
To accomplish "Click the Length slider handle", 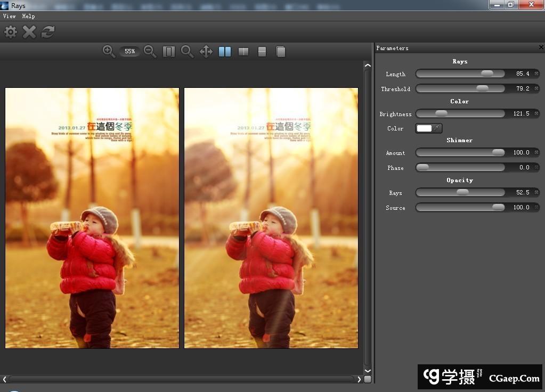I will [487, 73].
